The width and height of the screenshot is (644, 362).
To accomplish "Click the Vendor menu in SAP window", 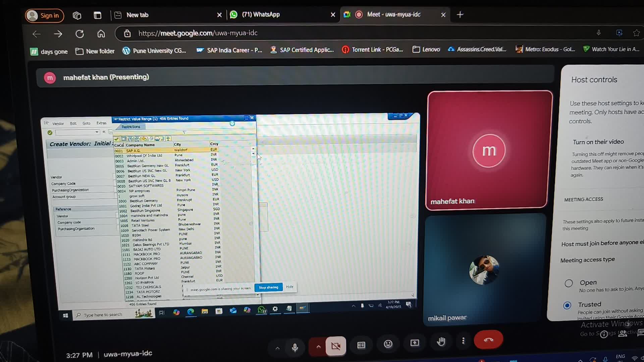I will click(58, 124).
